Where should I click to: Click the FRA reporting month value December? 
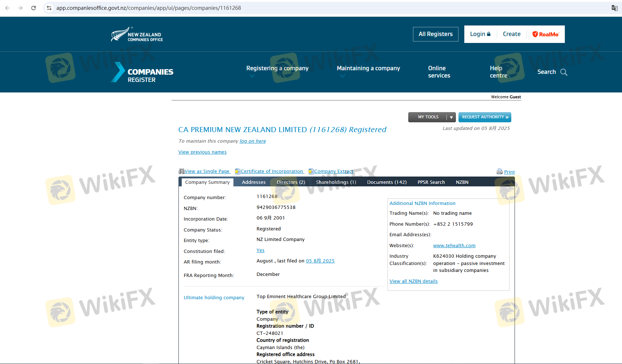pyautogui.click(x=268, y=274)
